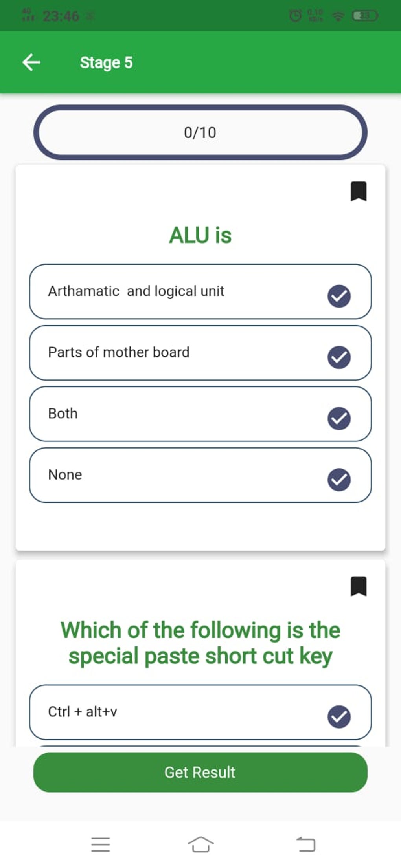
Task: Tap the battery indicator in status bar
Action: pyautogui.click(x=365, y=16)
